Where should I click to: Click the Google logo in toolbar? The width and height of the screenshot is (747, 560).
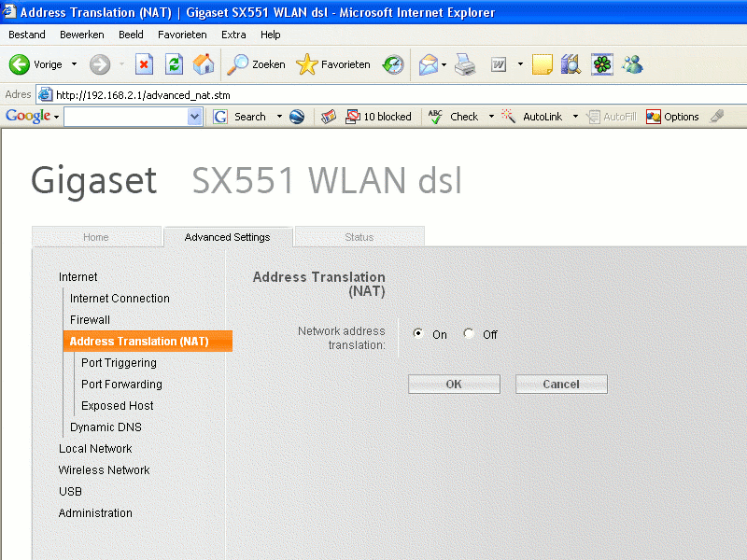tap(28, 116)
